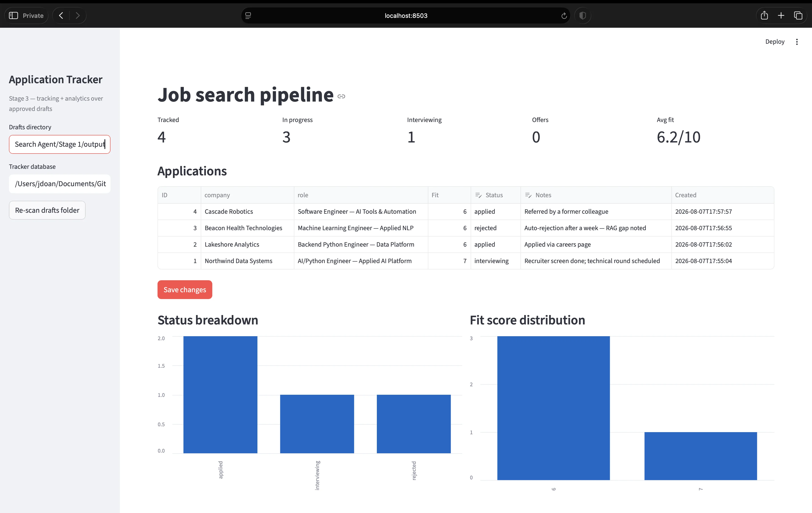
Task: Click the Deploy button
Action: pyautogui.click(x=775, y=41)
